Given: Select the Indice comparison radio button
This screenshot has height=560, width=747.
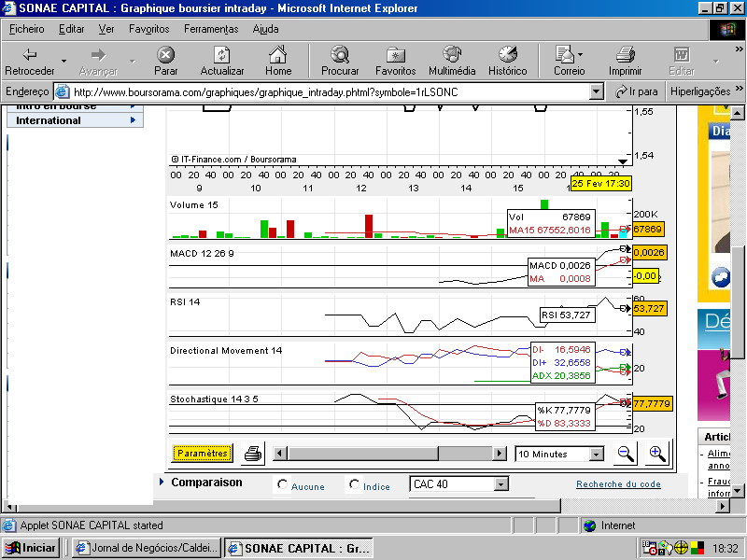Looking at the screenshot, I should [354, 484].
